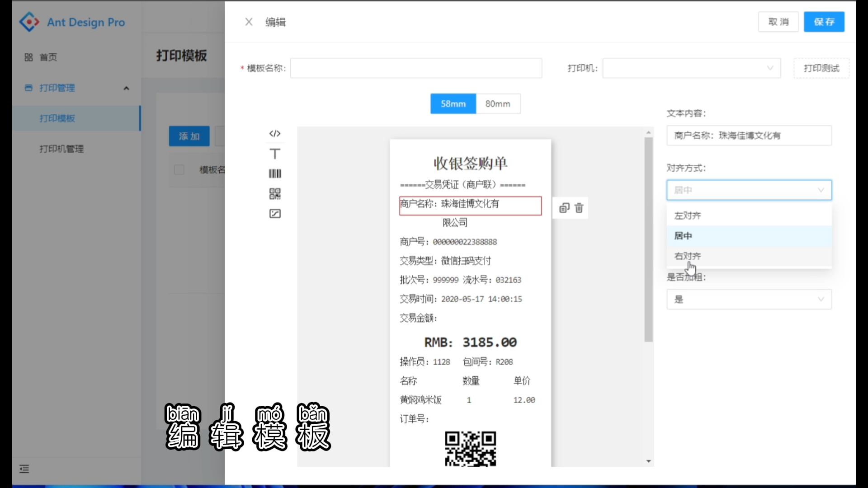The width and height of the screenshot is (868, 488).
Task: Focus the 文本内容 text input
Action: point(749,136)
